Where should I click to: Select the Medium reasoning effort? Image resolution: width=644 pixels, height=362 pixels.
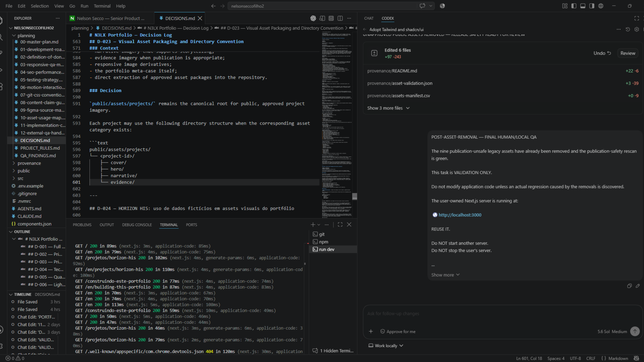click(619, 332)
